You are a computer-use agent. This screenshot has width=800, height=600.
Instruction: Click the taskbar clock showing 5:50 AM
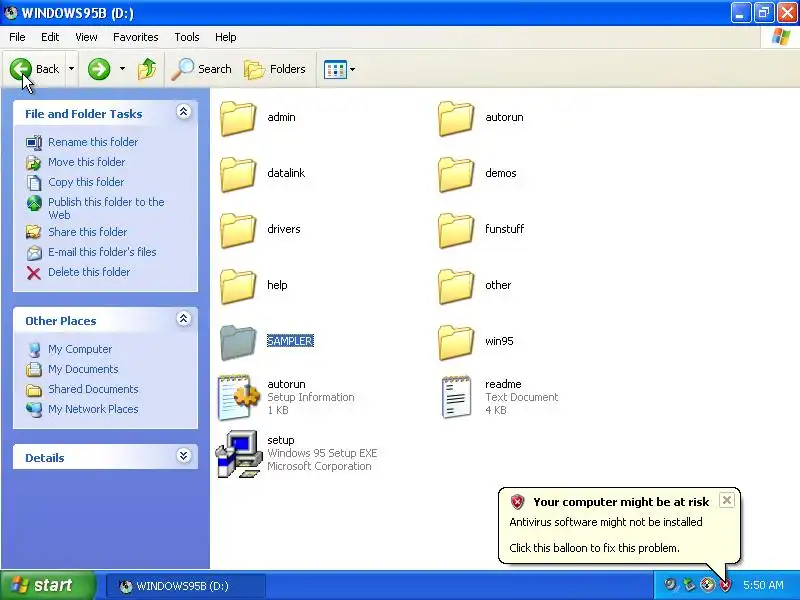pyautogui.click(x=763, y=585)
